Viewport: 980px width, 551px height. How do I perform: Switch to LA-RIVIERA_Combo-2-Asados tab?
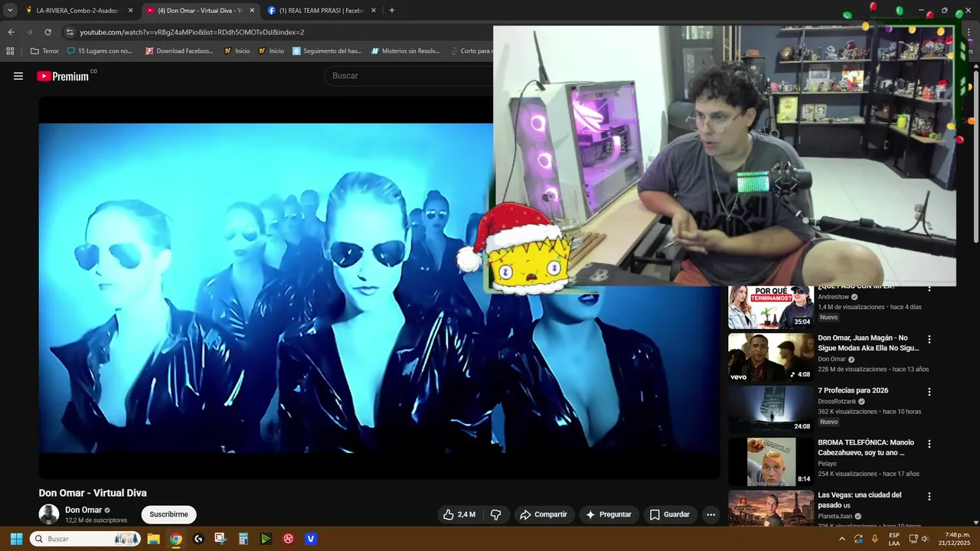[77, 11]
